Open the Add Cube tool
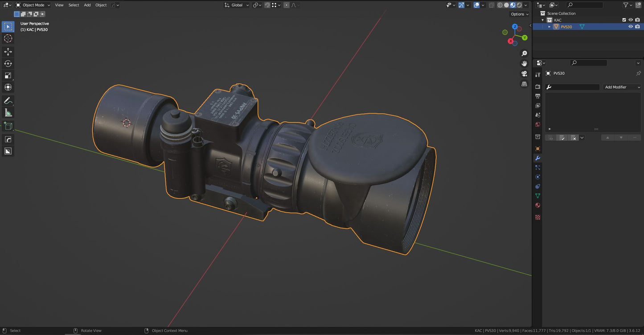 pyautogui.click(x=8, y=126)
